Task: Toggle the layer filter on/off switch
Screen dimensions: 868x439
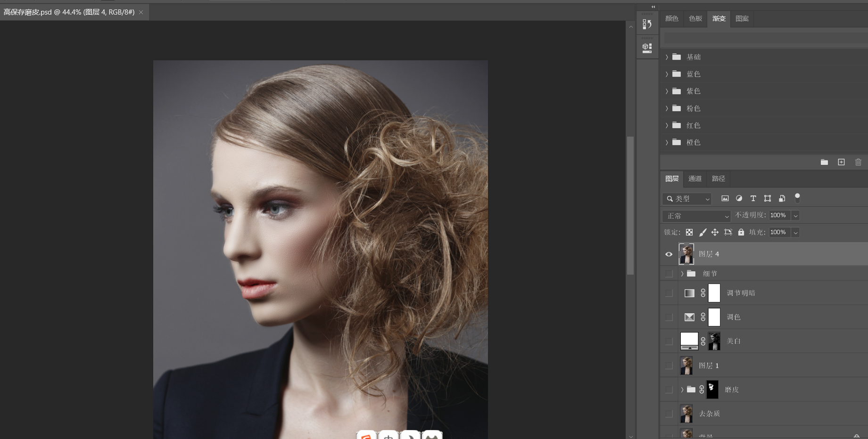Action: (x=797, y=198)
